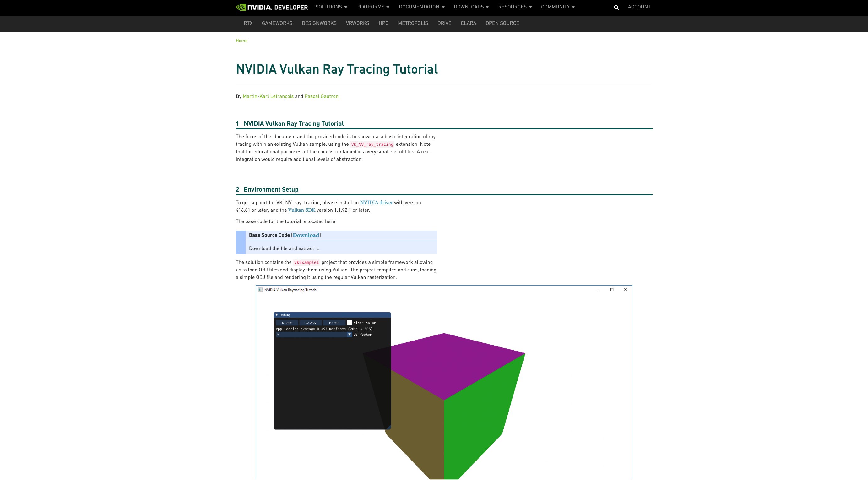Screen dimensions: 868x480
Task: Adjust the R:255 color slider
Action: pos(287,323)
